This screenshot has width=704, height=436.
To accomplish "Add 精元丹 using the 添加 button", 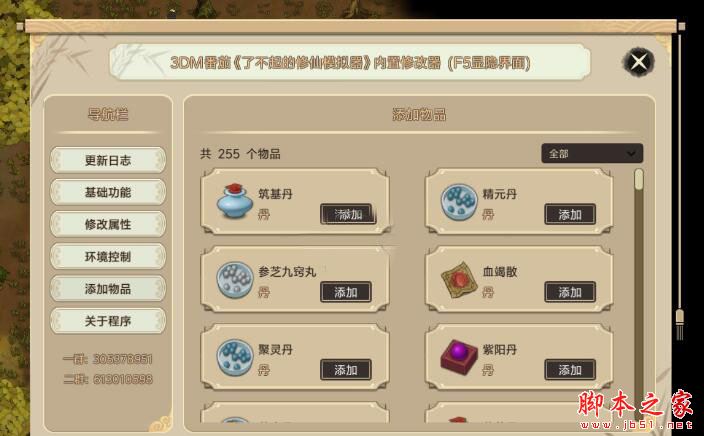I will (570, 214).
